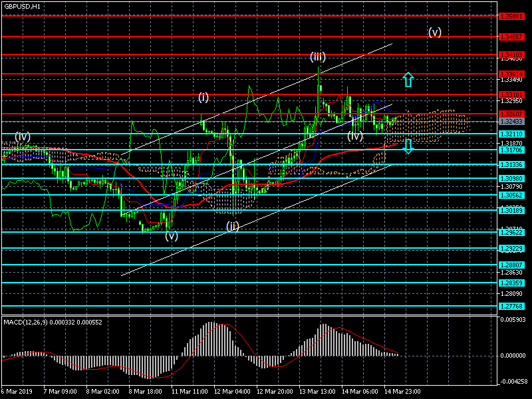Click the GBPUSD,H1 chart title
This screenshot has width=532, height=399.
(23, 7)
